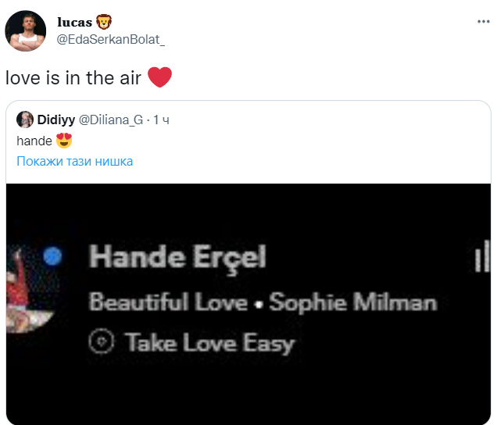Open the more options three-dot menu
This screenshot has width=504, height=425.
[483, 21]
